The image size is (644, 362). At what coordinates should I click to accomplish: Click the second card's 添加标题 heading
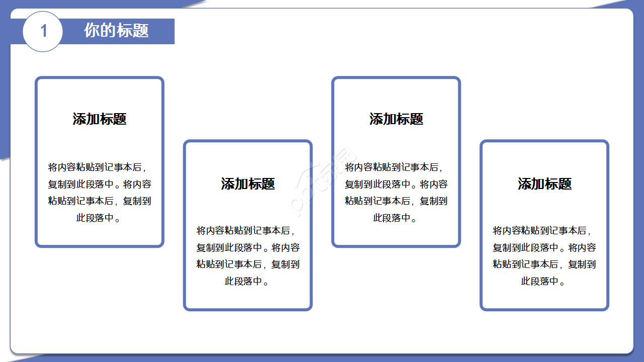coord(248,185)
